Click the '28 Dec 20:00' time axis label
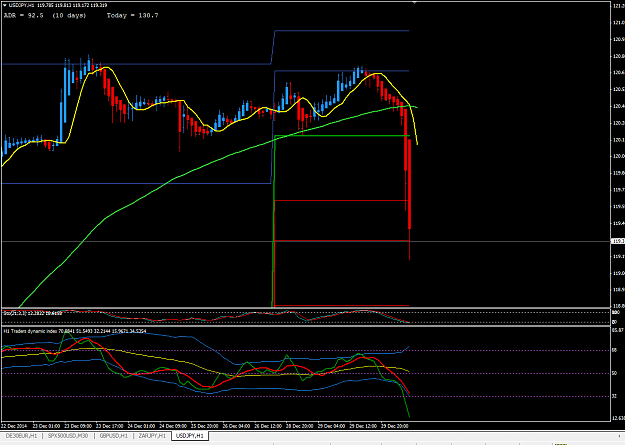Viewport: 625px width, 445px height. pyautogui.click(x=300, y=426)
